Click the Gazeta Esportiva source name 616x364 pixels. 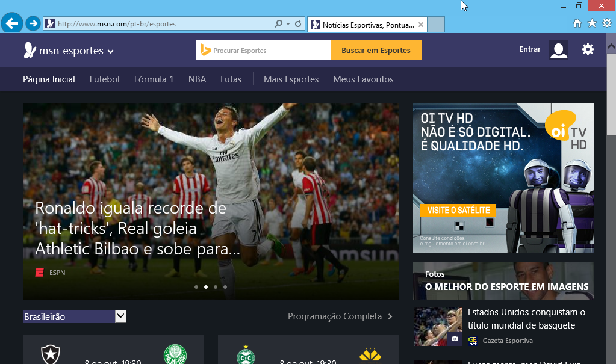[x=508, y=341]
